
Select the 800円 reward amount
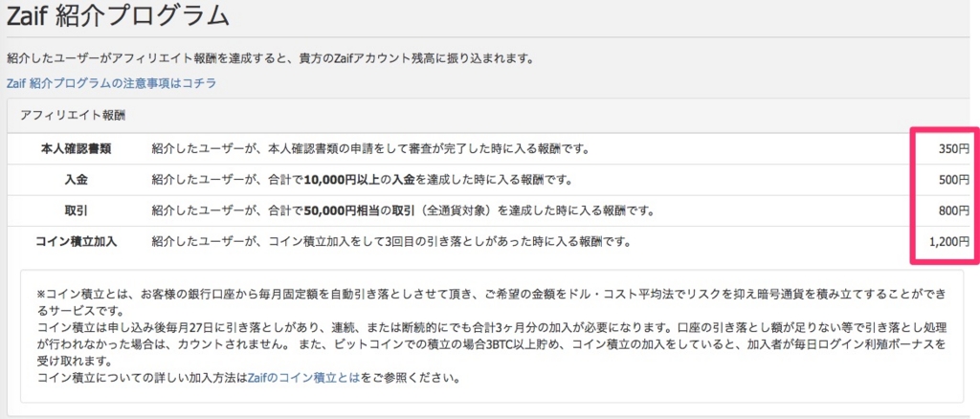tap(954, 211)
